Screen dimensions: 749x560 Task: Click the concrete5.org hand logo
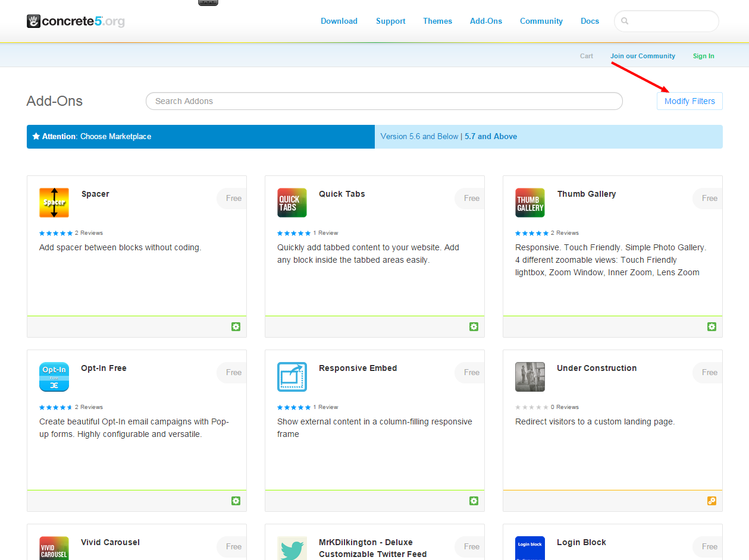point(33,21)
